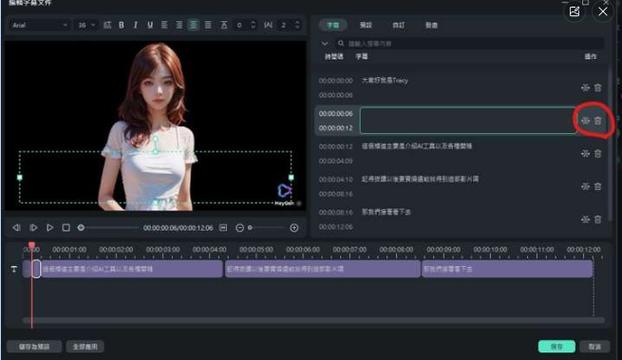
Task: Step to next frame in preview controls
Action: tap(33, 228)
